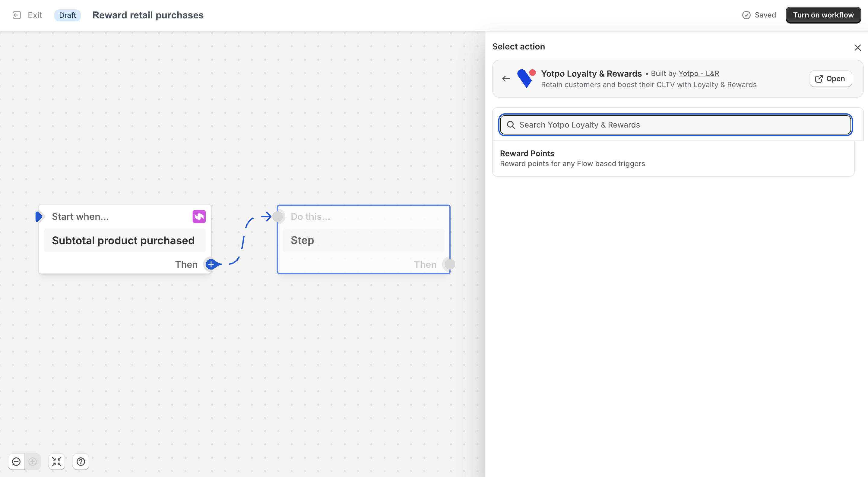868x477 pixels.
Task: Click the Yotpo Loyalty & Rewards logo
Action: 526,78
